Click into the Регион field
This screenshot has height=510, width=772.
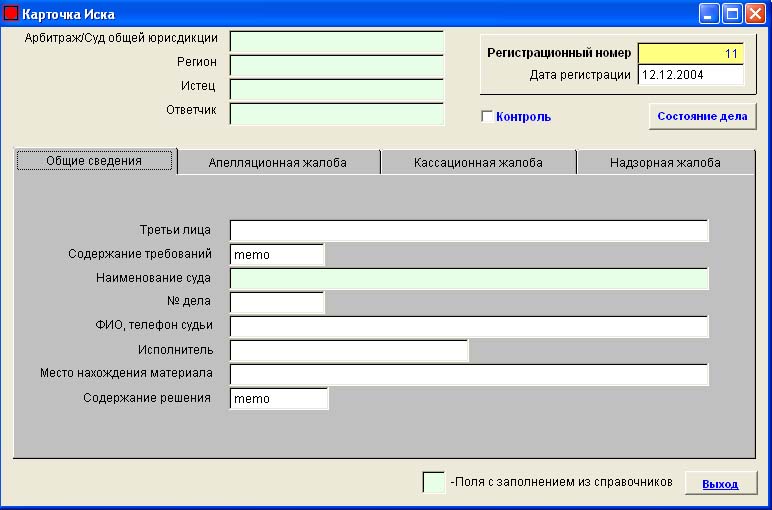click(x=336, y=65)
